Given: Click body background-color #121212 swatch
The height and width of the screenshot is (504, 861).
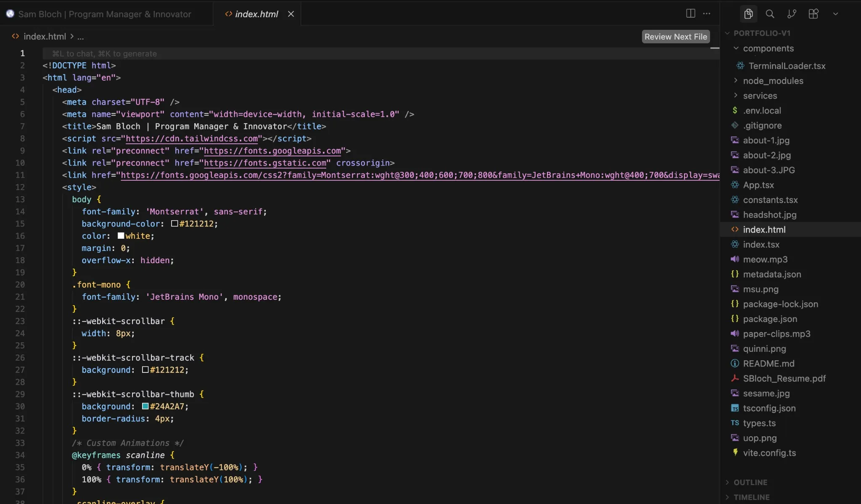Looking at the screenshot, I should coord(174,224).
